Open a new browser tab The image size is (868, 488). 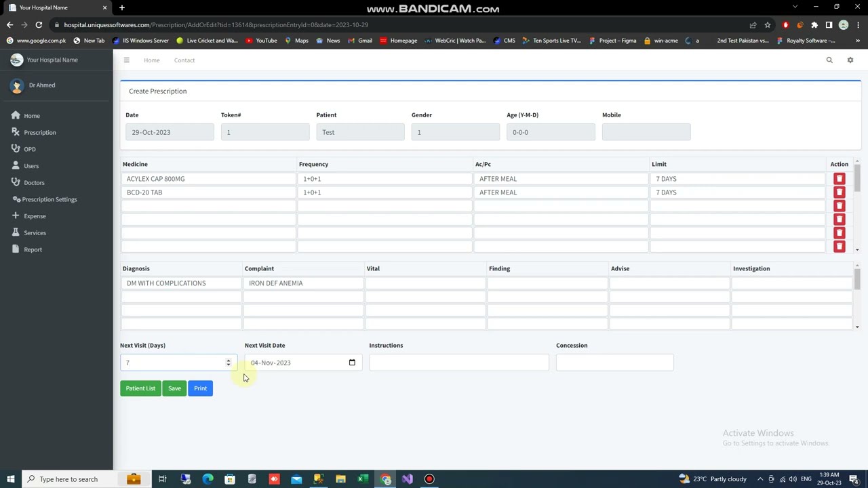[x=122, y=7]
